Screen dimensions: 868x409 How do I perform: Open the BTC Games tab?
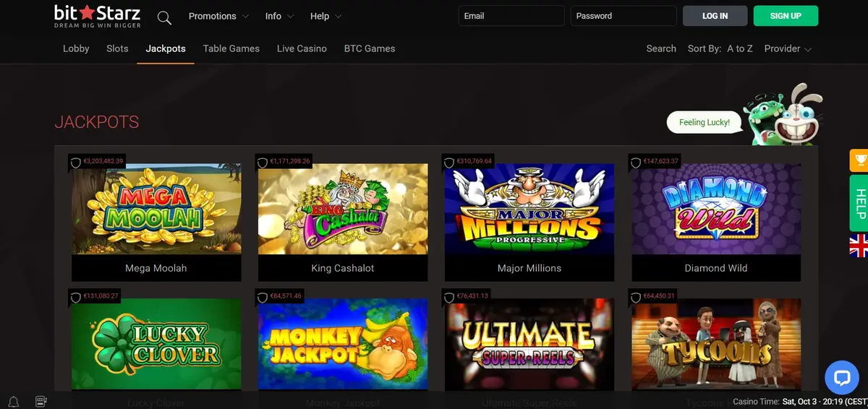370,48
